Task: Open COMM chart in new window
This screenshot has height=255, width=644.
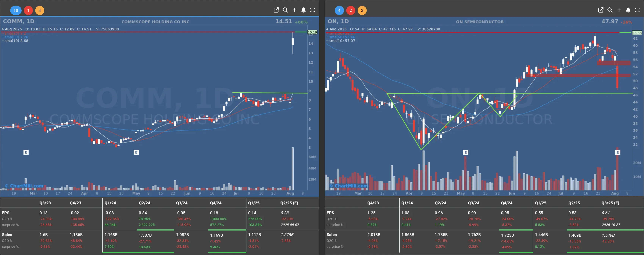Action: (276, 10)
